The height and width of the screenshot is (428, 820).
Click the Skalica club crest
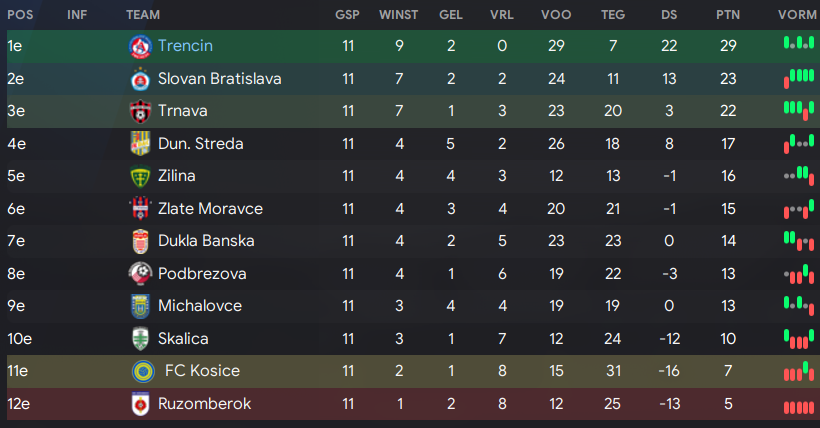140,339
